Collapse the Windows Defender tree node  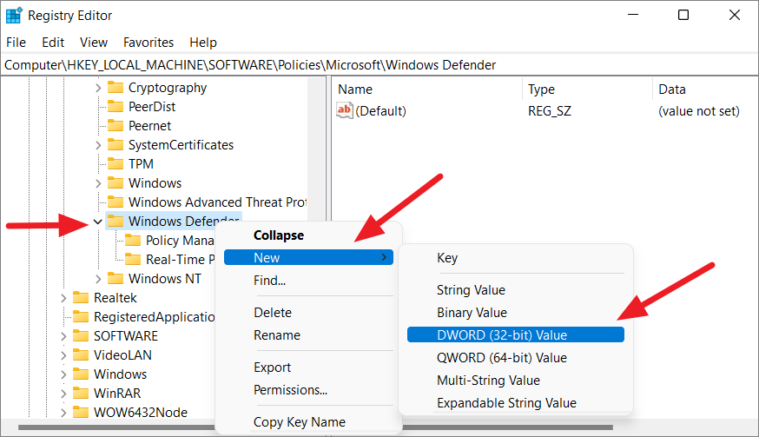[98, 222]
